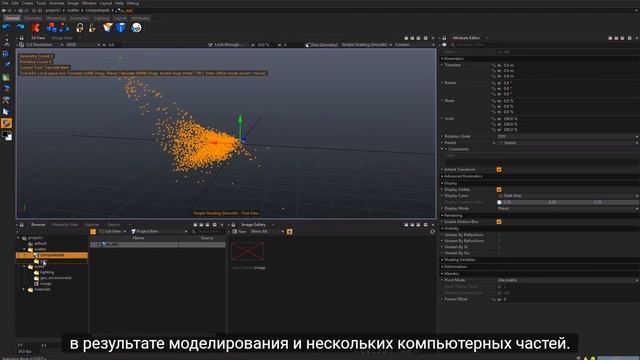Click the Name column header in Browser

tap(138, 238)
